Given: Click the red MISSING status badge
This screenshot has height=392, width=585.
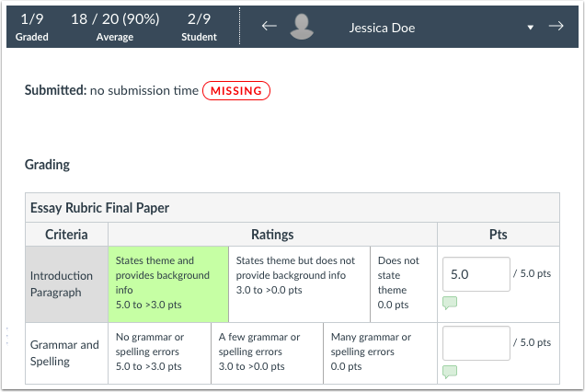Looking at the screenshot, I should (x=236, y=91).
